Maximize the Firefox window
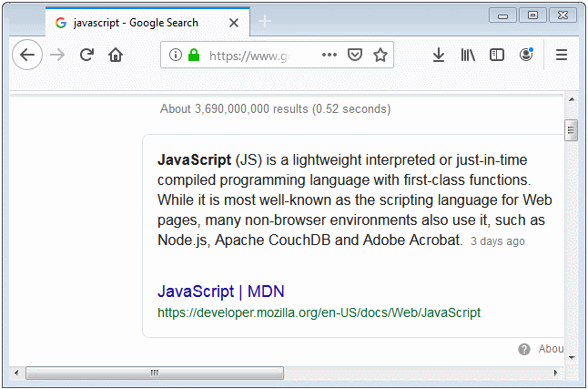This screenshot has width=588, height=389. coord(532,15)
